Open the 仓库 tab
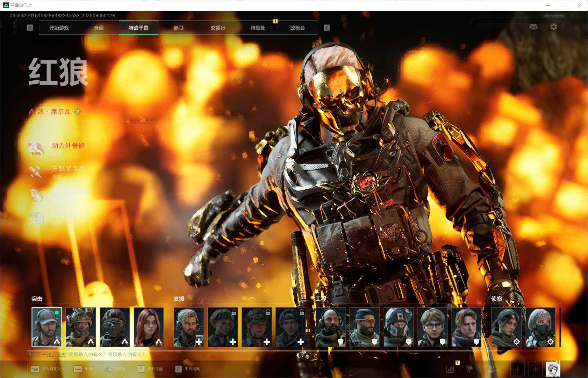 point(99,28)
